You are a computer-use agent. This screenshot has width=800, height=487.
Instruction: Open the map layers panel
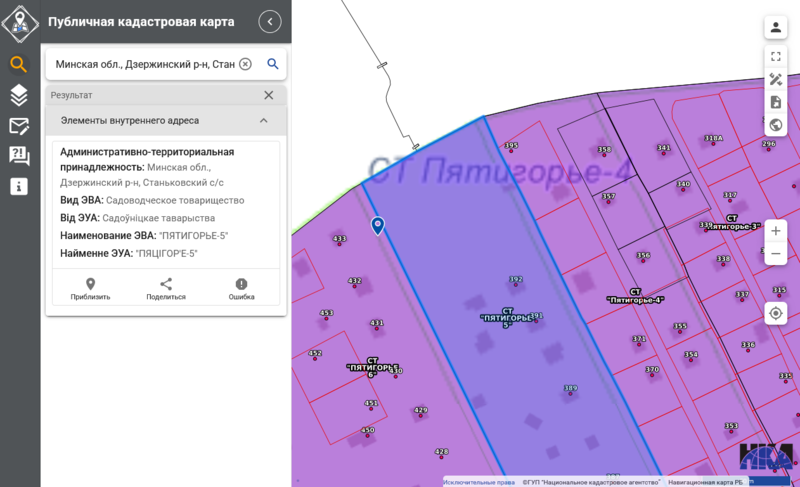pyautogui.click(x=19, y=95)
